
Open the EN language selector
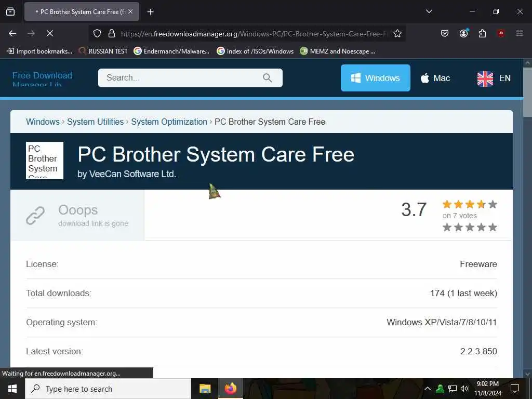pos(494,78)
